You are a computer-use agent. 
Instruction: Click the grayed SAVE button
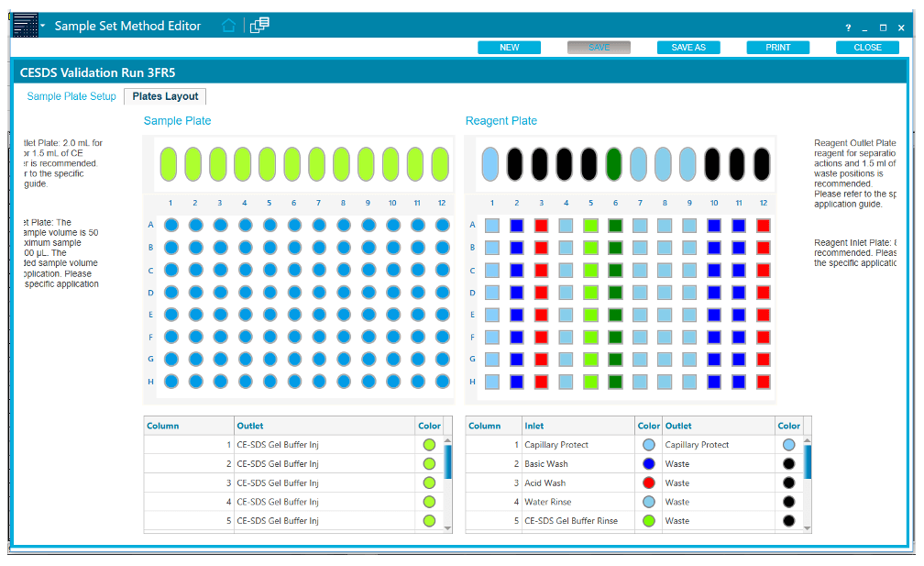[599, 47]
